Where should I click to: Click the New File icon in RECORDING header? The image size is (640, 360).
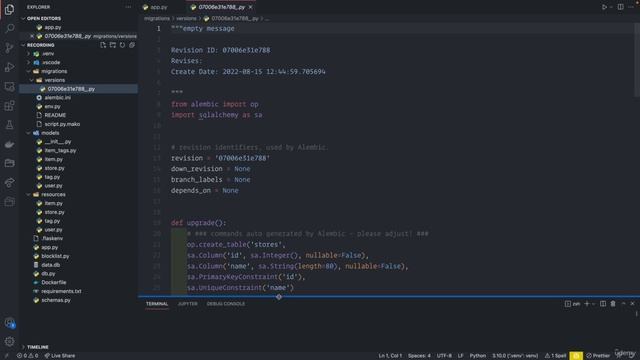[x=103, y=45]
